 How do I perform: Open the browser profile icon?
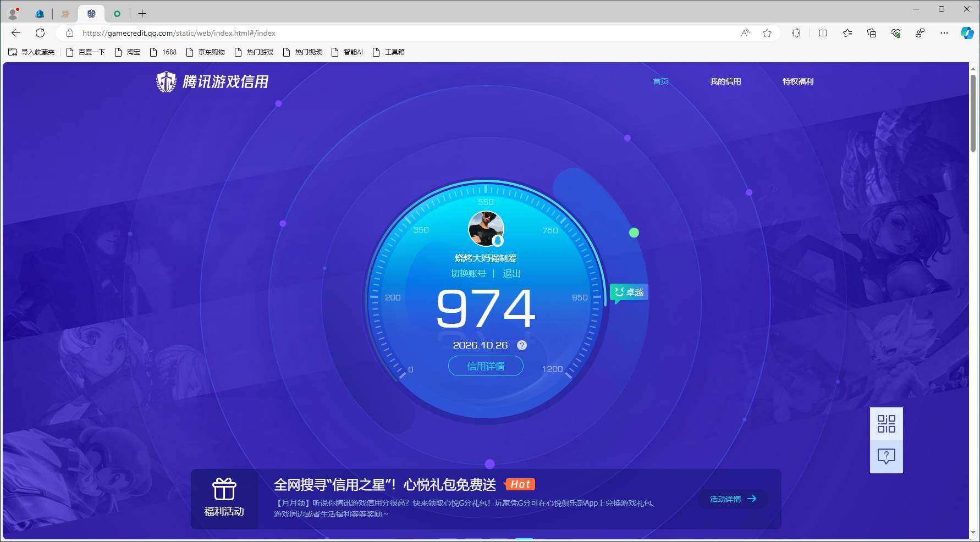[x=13, y=13]
